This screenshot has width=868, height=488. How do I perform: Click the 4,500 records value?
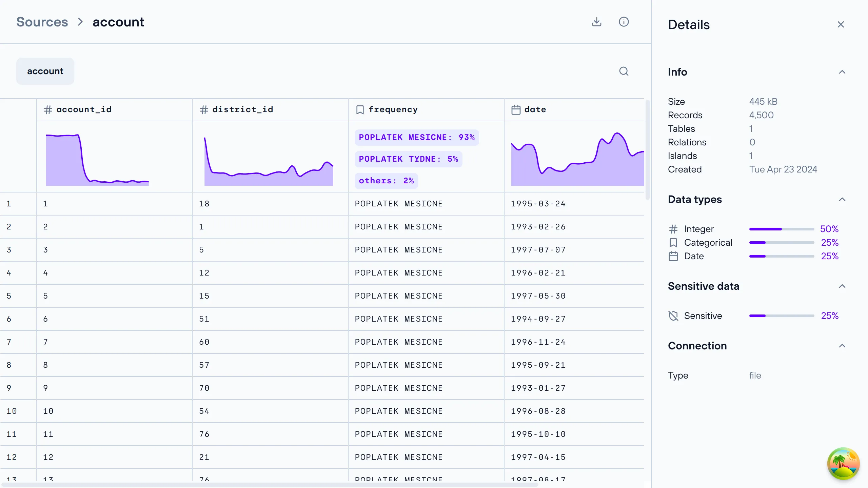point(762,115)
